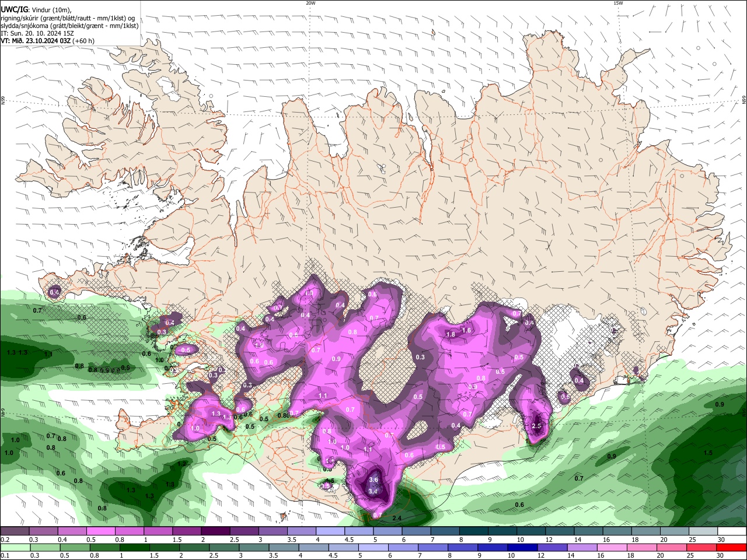This screenshot has height=560, width=747.
Task: Click the darkest green rain swatch starting at 1
Action: (x=134, y=548)
